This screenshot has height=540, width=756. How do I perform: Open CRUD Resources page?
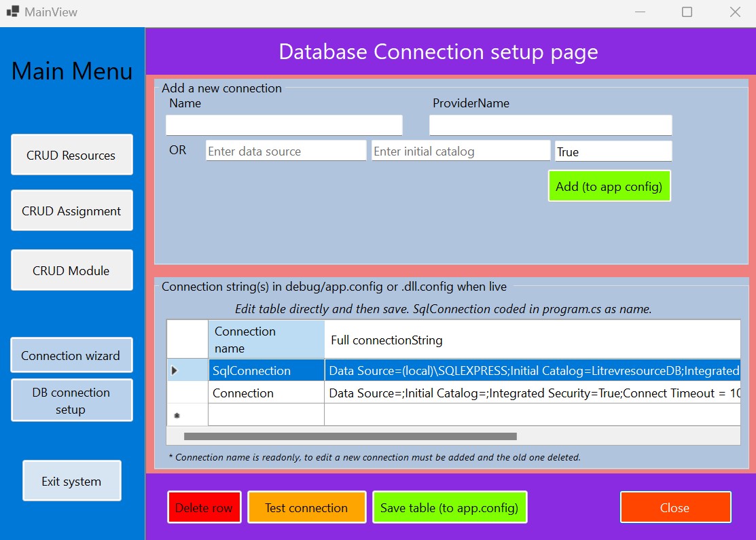click(x=71, y=155)
